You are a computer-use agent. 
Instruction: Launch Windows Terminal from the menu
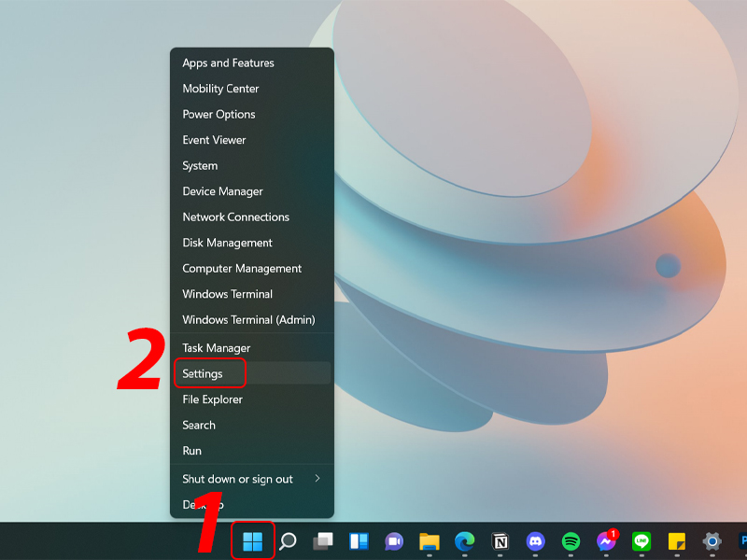pos(251,294)
